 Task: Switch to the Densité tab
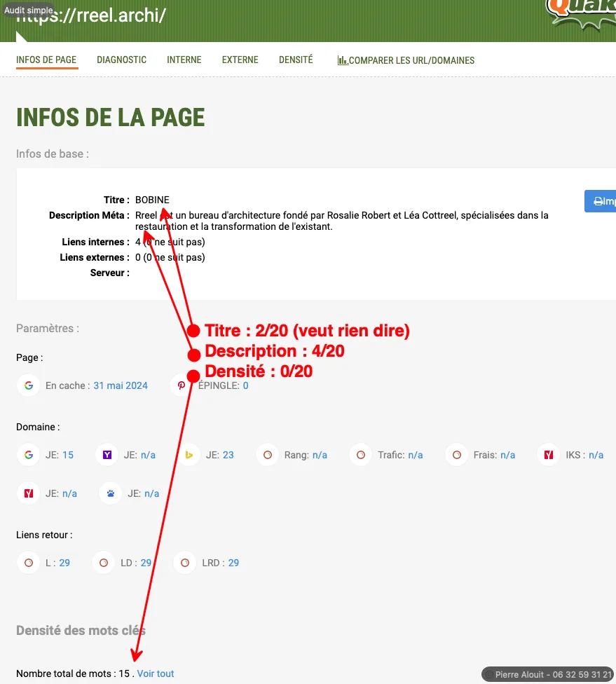[x=296, y=60]
